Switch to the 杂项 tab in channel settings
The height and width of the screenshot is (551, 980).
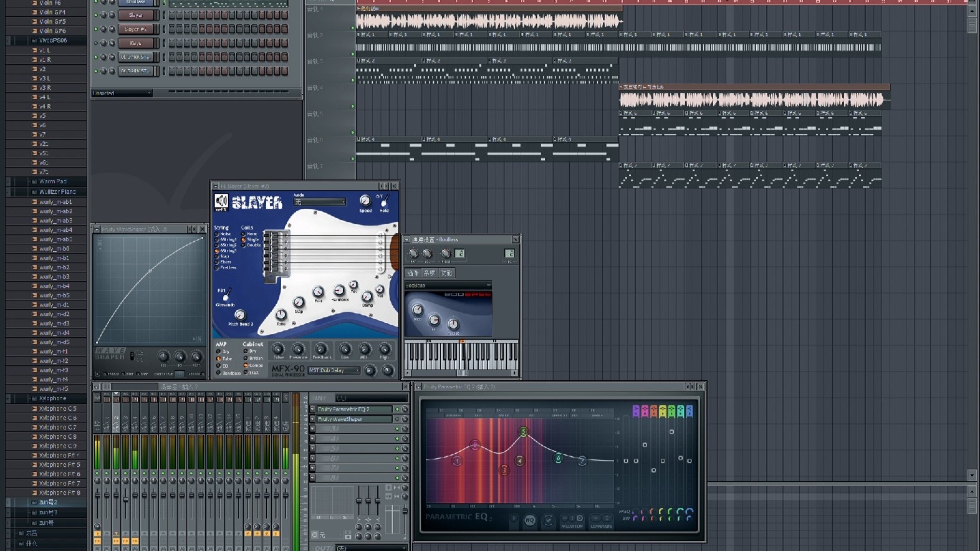[430, 273]
